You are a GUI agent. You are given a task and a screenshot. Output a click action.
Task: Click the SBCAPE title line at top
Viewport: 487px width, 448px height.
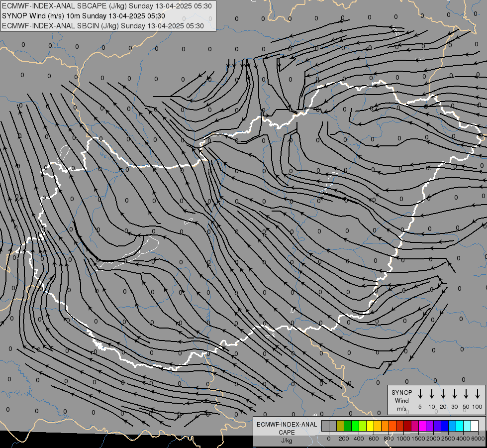pyautogui.click(x=107, y=6)
